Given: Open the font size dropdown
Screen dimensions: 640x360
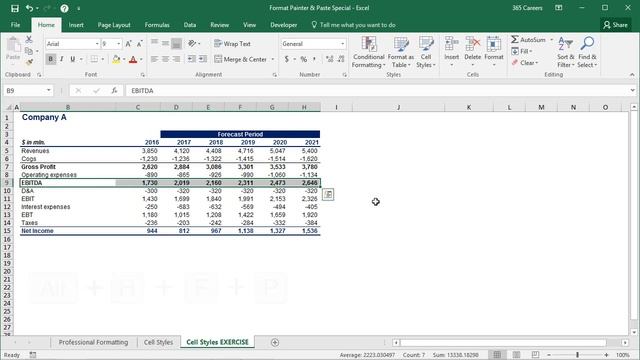Looking at the screenshot, I should point(119,44).
